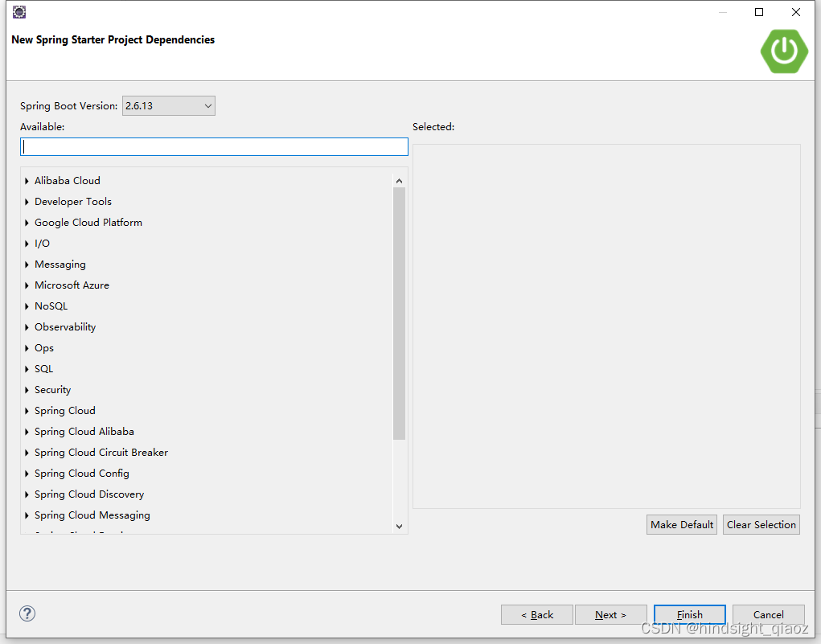
Task: Click Finish to create the project
Action: point(690,615)
